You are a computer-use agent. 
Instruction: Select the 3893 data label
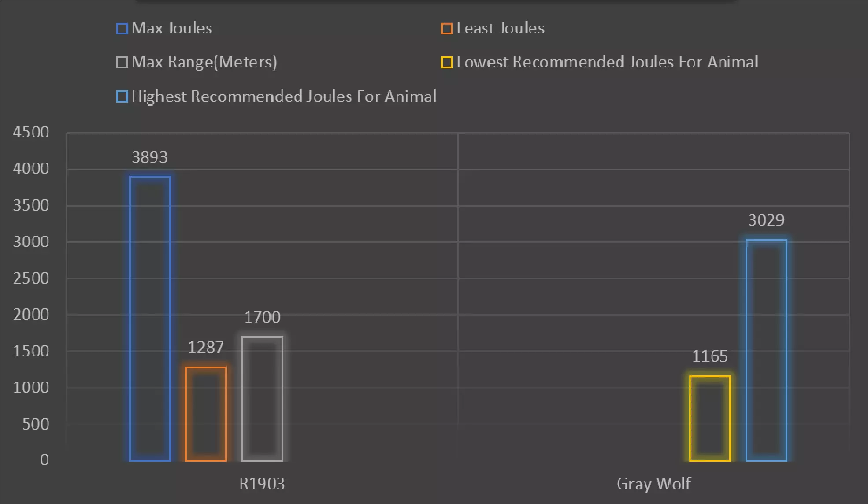(150, 157)
